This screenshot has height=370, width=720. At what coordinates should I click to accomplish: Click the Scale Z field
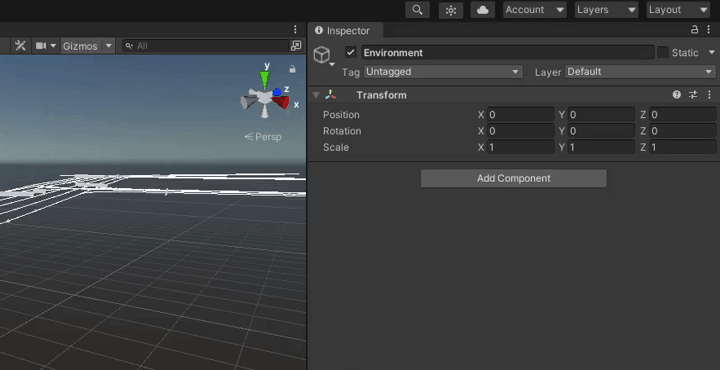(x=683, y=147)
